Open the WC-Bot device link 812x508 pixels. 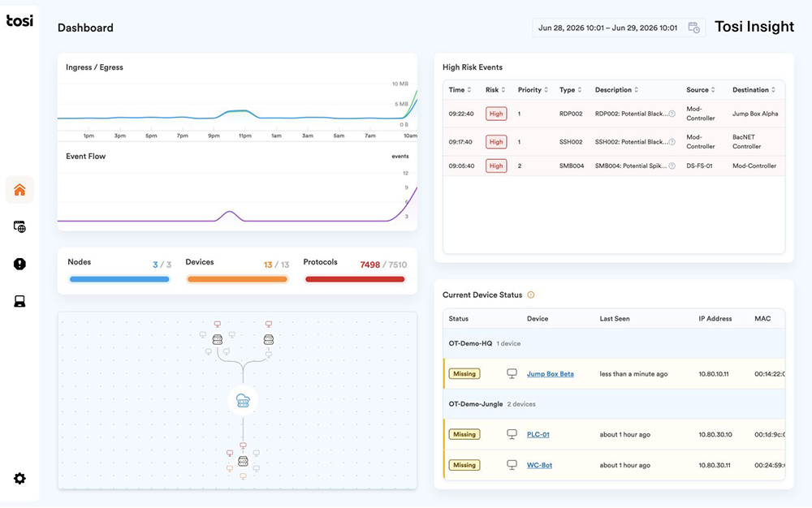(x=540, y=465)
